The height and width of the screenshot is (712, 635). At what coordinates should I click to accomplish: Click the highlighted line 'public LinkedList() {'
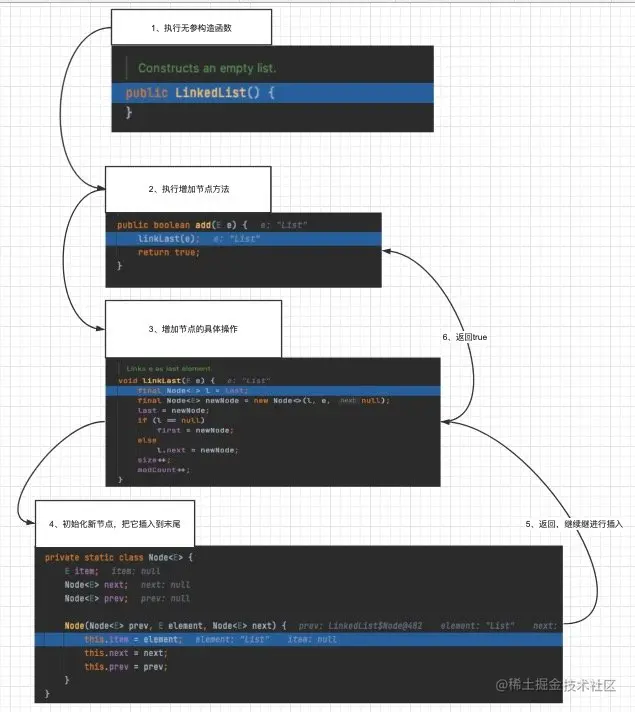tap(273, 93)
